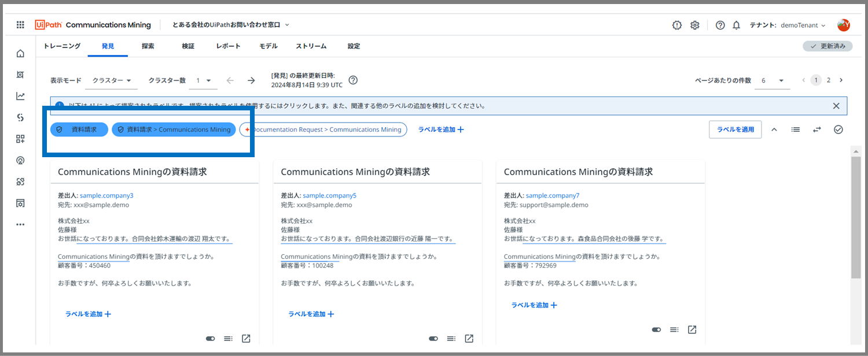Switch to the トレーニング tab
This screenshot has height=356, width=868.
pos(62,46)
